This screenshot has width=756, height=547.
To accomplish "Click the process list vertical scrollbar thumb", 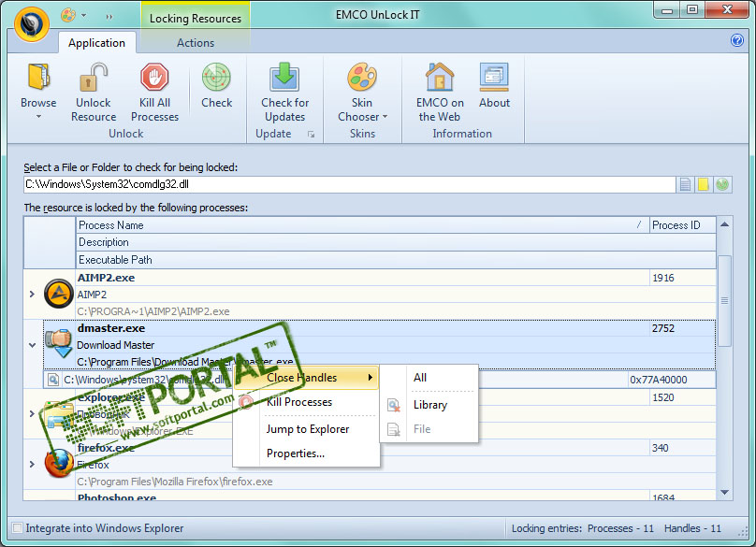I will click(725, 301).
